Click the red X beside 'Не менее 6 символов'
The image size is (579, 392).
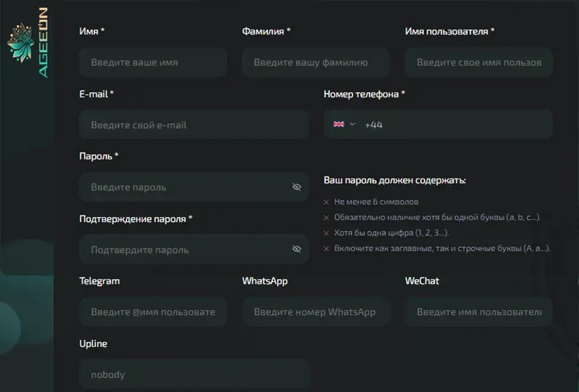pos(326,202)
